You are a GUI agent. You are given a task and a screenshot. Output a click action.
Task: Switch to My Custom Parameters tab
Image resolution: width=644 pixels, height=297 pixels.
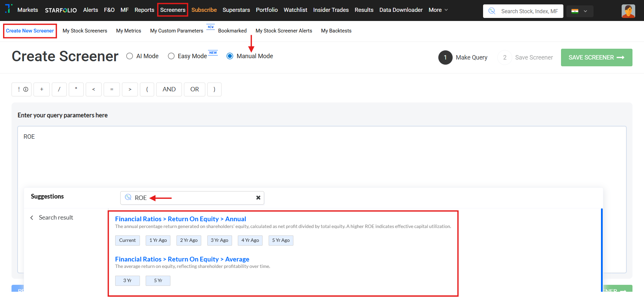click(176, 31)
